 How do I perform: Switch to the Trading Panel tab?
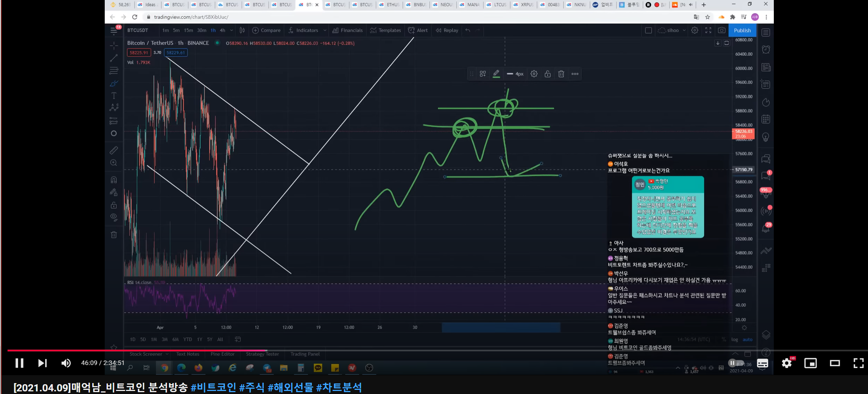[x=305, y=354]
